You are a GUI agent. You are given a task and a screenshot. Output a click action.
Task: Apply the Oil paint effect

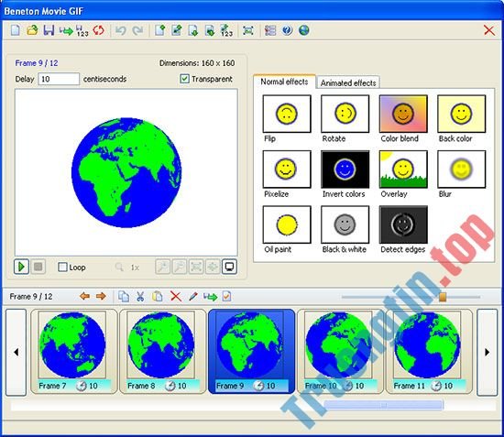287,224
